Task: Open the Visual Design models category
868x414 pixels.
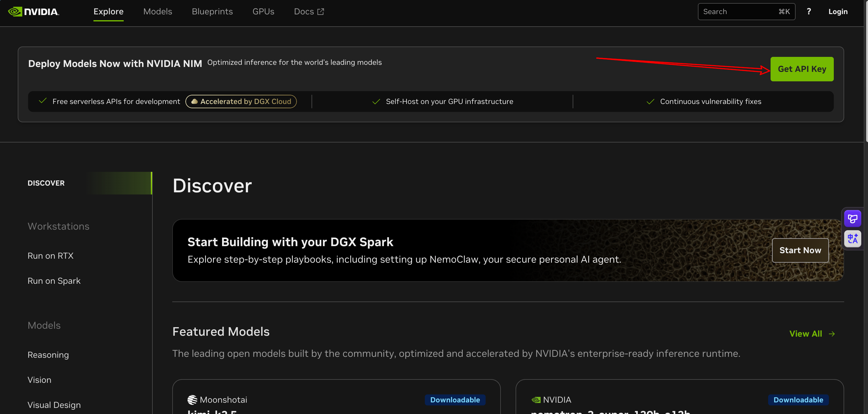Action: coord(54,405)
